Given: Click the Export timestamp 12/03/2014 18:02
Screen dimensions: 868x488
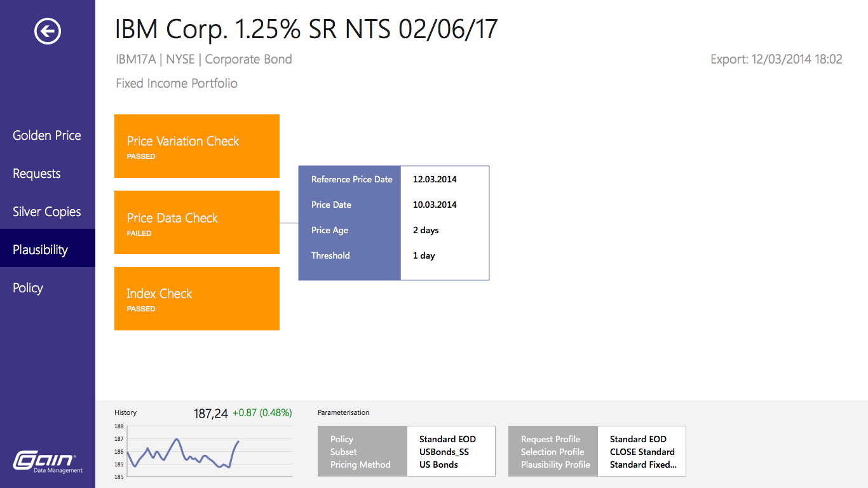Looking at the screenshot, I should click(776, 59).
